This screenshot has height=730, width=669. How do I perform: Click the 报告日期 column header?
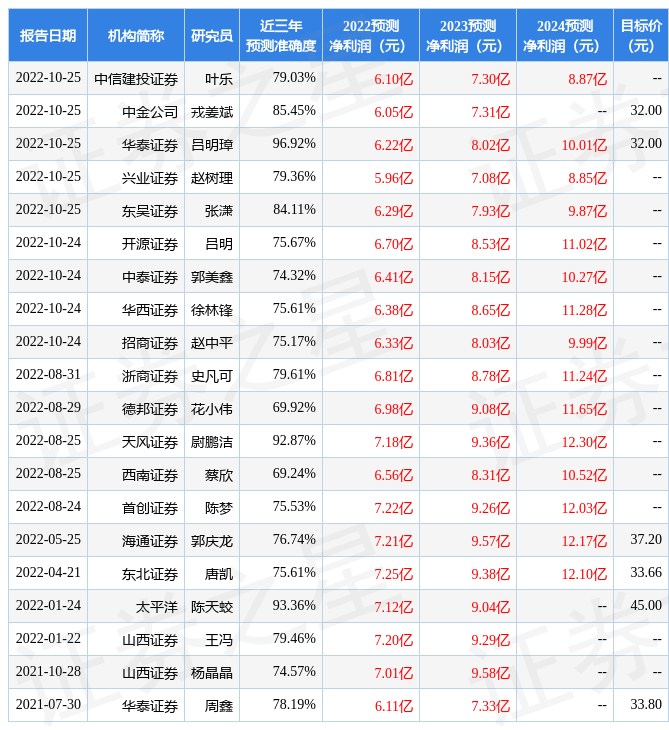point(47,35)
